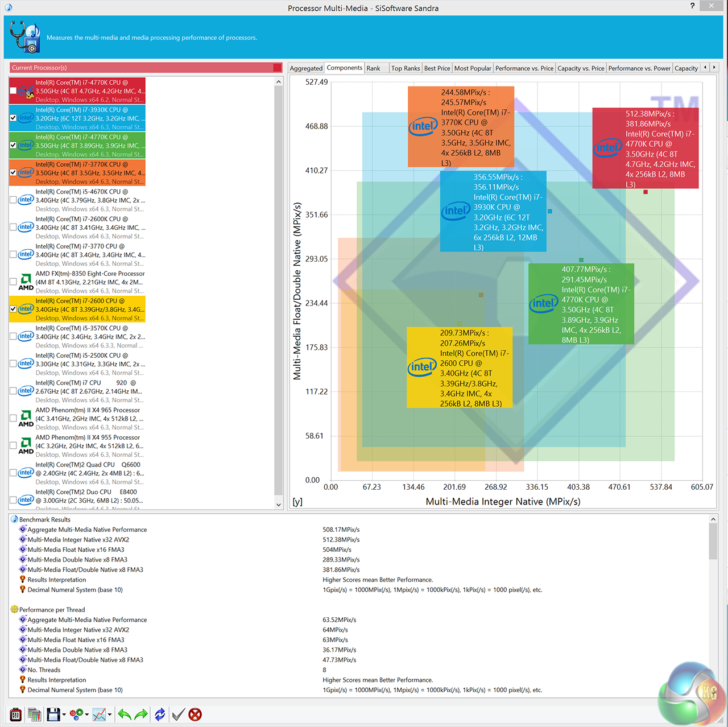Click the processor list scroll up arrow
The height and width of the screenshot is (727, 728).
coord(279,82)
